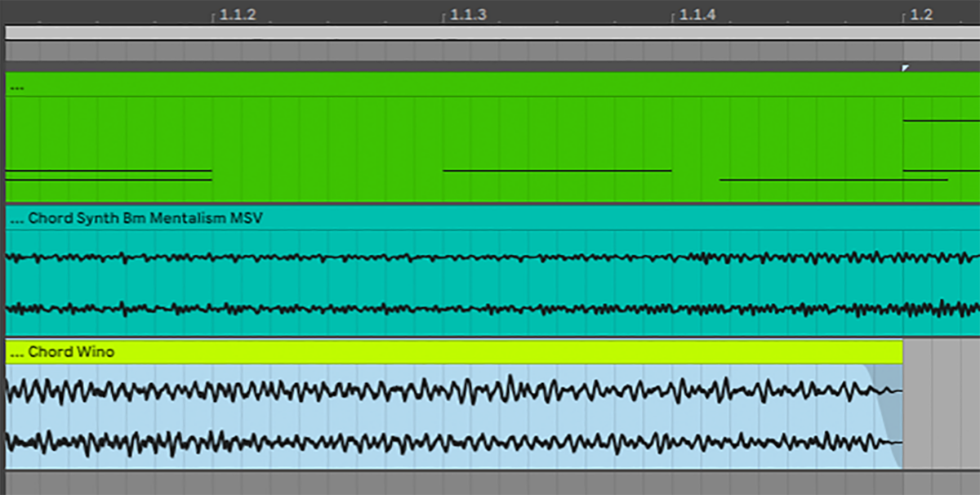
Task: Select the green MIDI clip header
Action: (492, 85)
